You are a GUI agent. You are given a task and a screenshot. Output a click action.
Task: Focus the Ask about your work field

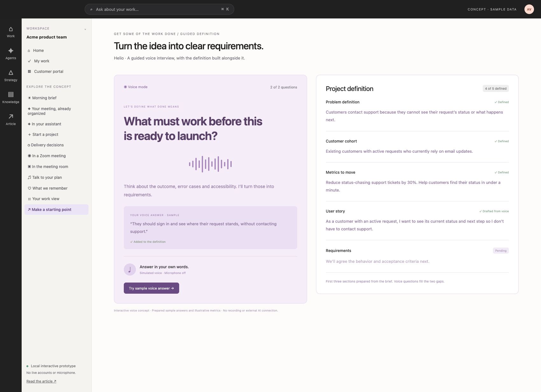click(x=159, y=9)
